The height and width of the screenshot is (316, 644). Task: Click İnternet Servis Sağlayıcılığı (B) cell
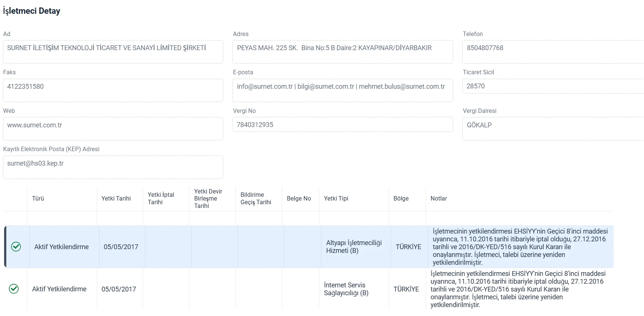click(x=346, y=289)
